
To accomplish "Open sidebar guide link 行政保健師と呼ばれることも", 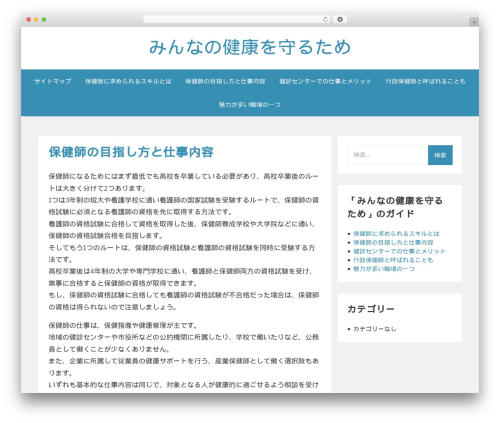I will (393, 260).
